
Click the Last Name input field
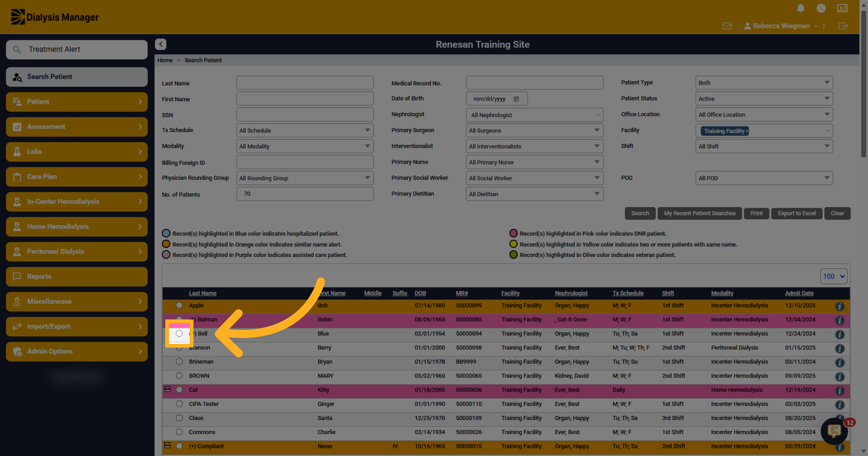pyautogui.click(x=305, y=83)
